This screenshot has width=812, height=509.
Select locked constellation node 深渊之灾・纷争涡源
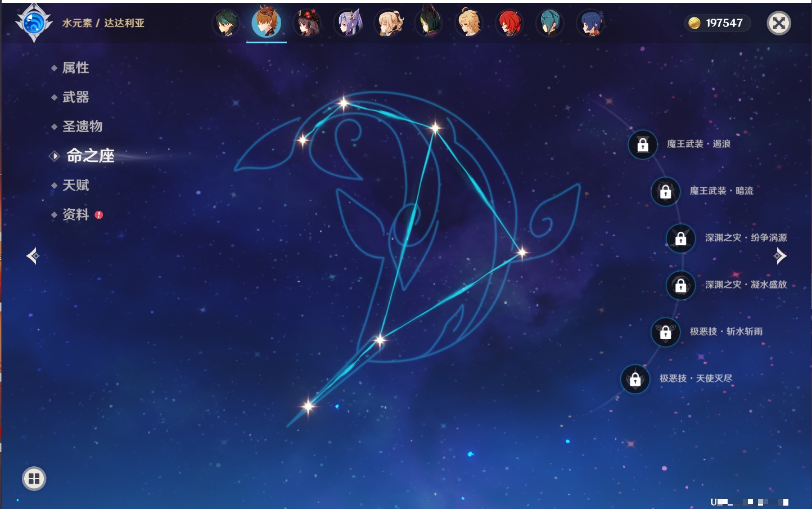click(681, 238)
